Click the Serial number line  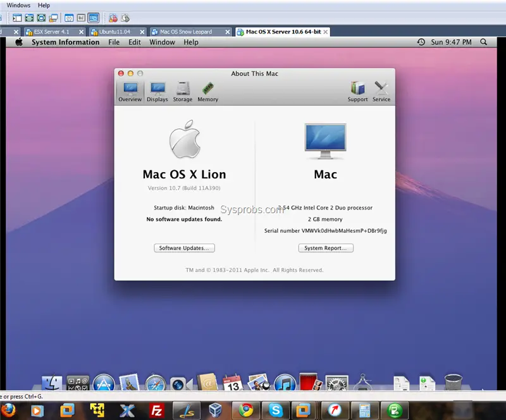coord(325,230)
